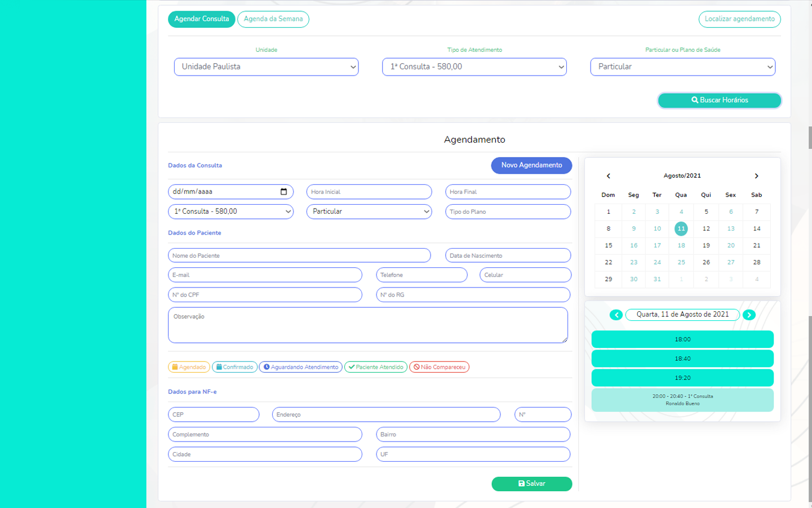Open the date picker calendar icon
The height and width of the screenshot is (508, 812).
click(283, 192)
